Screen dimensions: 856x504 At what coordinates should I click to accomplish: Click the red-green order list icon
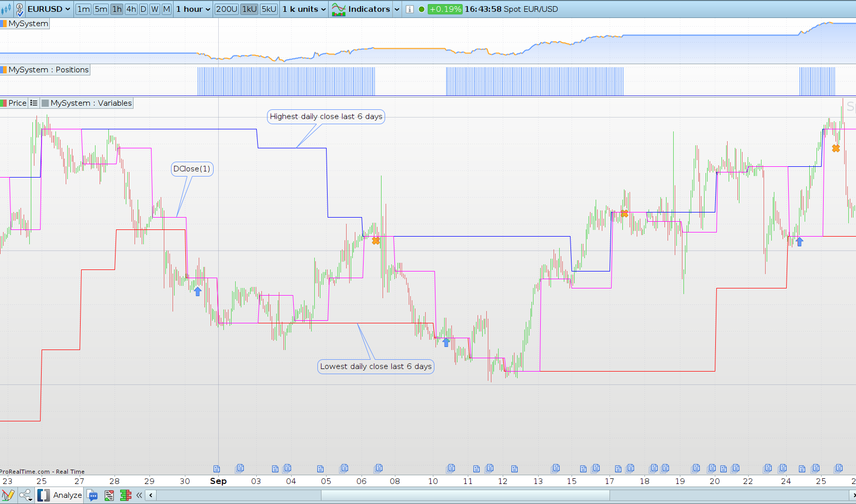(109, 495)
